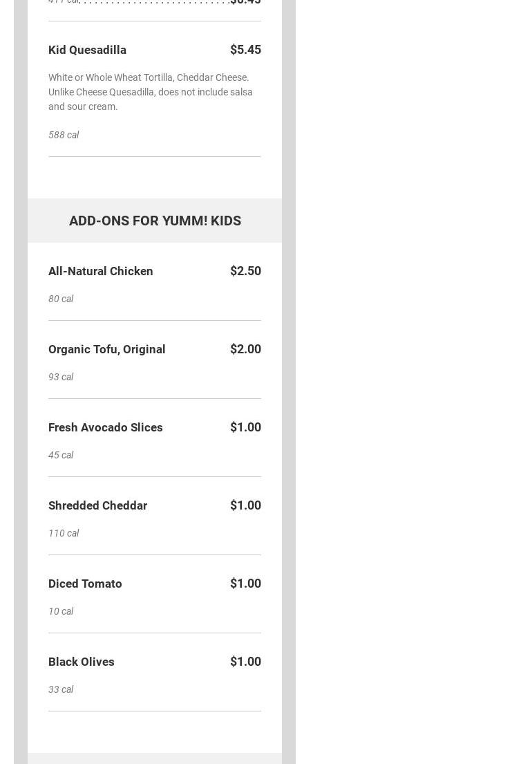Choose the All-Natural Chicken add-on
The width and height of the screenshot is (532, 764).
[101, 271]
